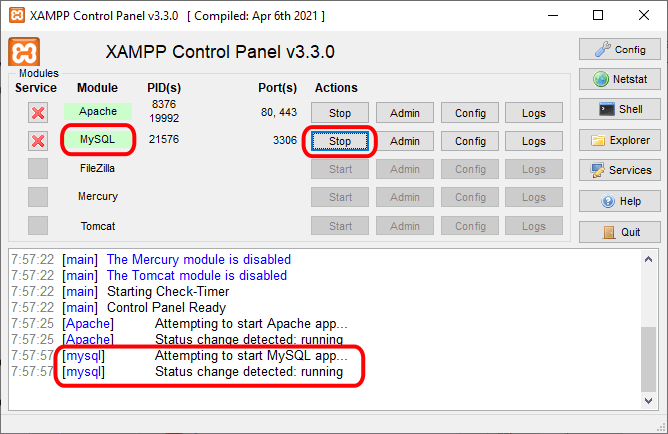This screenshot has width=668, height=434.
Task: Toggle the FileZilla service checkbox
Action: point(38,169)
